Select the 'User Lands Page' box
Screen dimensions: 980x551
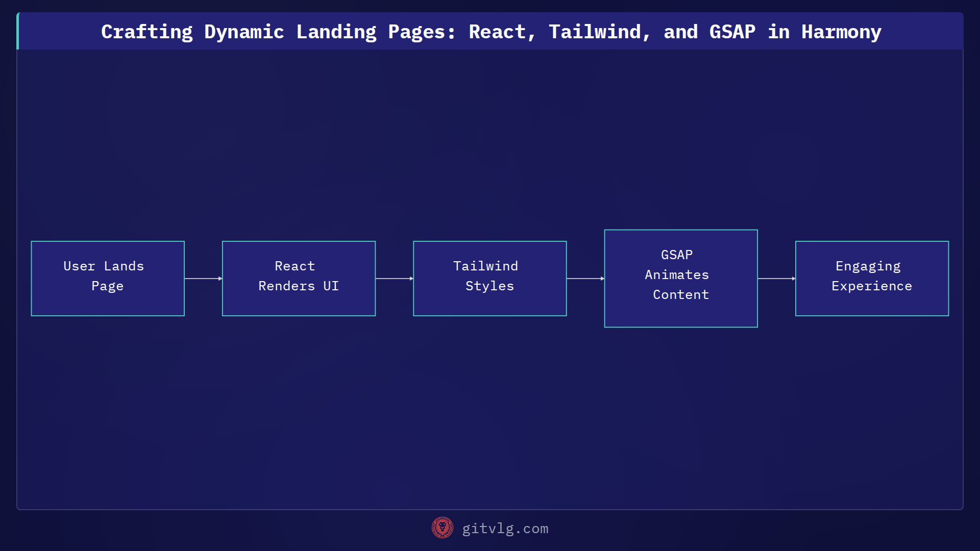[x=108, y=279]
